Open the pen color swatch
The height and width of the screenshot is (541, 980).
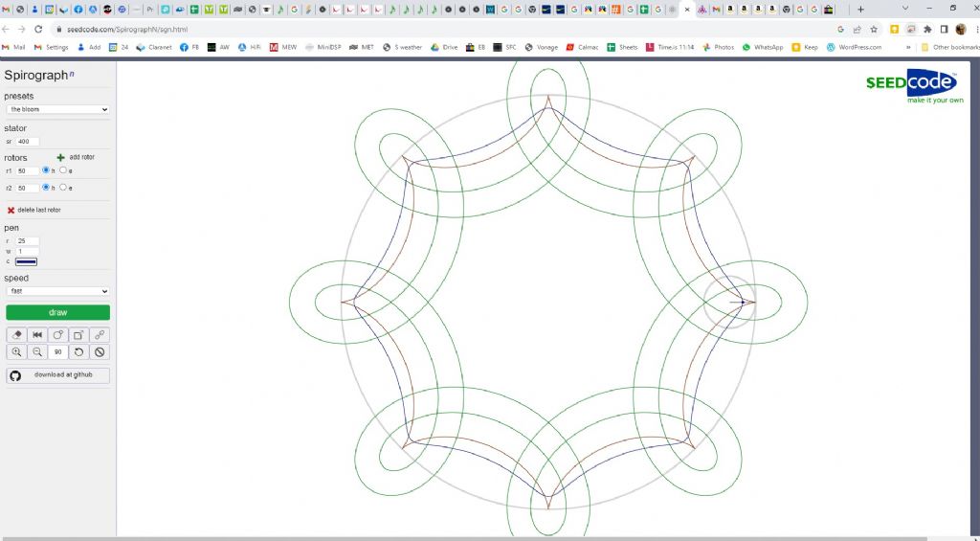(x=26, y=262)
